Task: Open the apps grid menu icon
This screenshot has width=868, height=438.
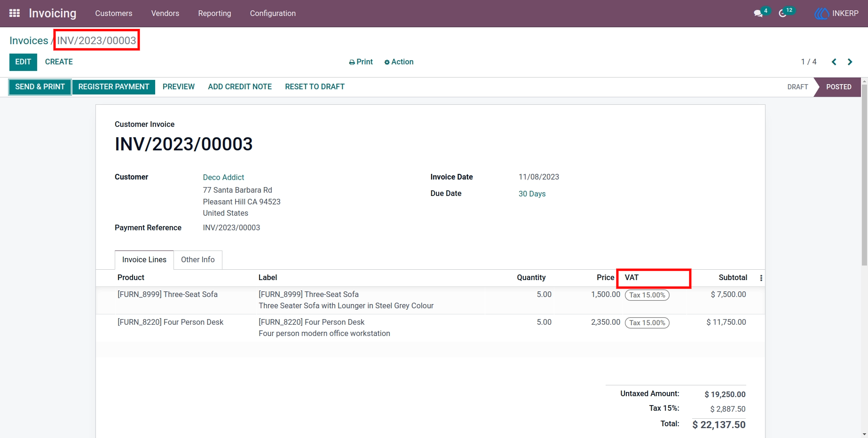Action: tap(15, 13)
